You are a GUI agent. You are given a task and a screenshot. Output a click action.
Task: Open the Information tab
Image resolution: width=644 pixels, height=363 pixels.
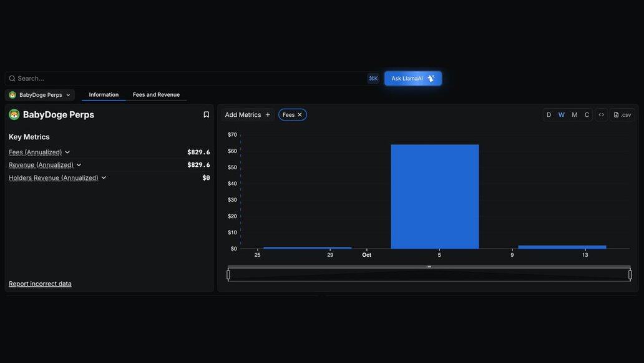(104, 95)
